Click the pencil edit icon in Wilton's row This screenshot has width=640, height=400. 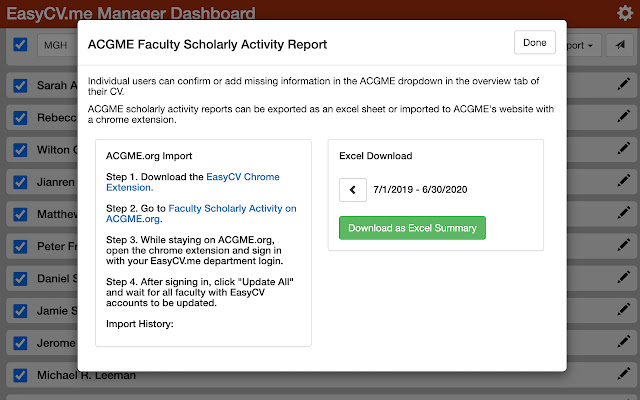pos(623,149)
